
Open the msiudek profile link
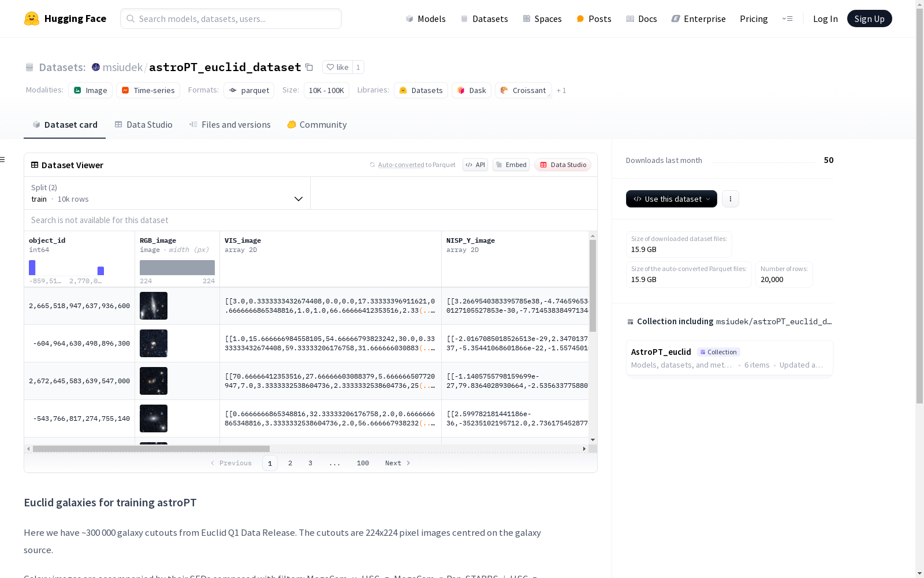[122, 67]
